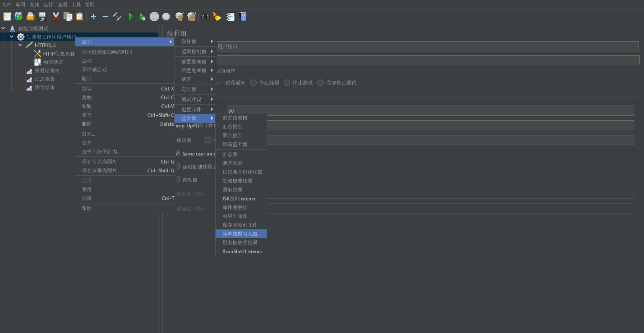Click the Shutdown gray X icon

(x=166, y=17)
